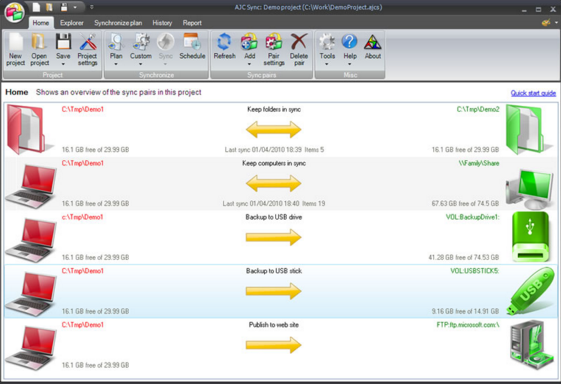Click the Plan magnifier icon
561x384 pixels.
click(116, 42)
